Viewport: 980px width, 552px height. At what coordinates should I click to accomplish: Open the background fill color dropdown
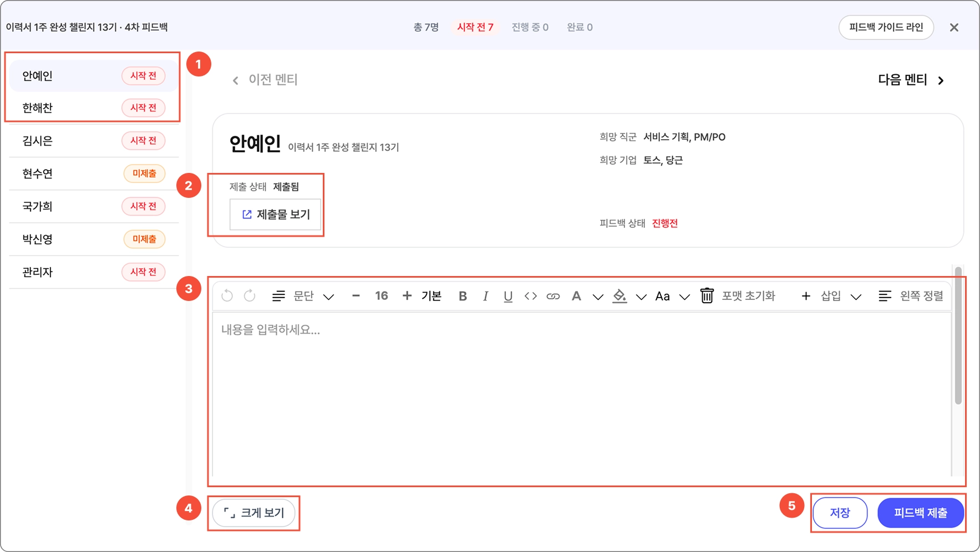click(x=630, y=296)
